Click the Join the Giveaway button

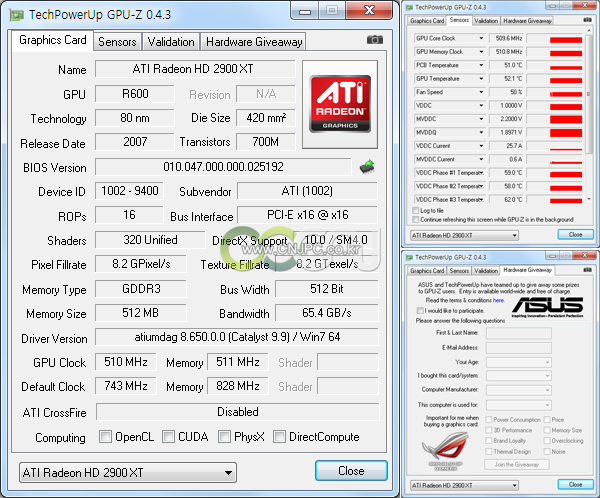coord(516,464)
